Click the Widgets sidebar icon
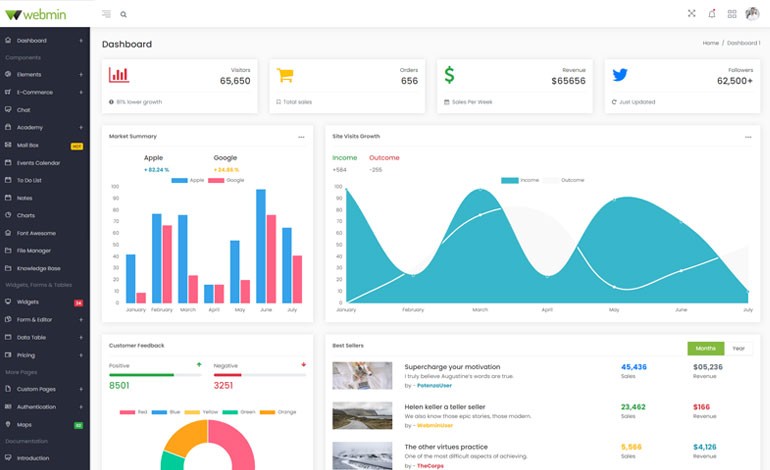Image resolution: width=770 pixels, height=470 pixels. [8, 302]
